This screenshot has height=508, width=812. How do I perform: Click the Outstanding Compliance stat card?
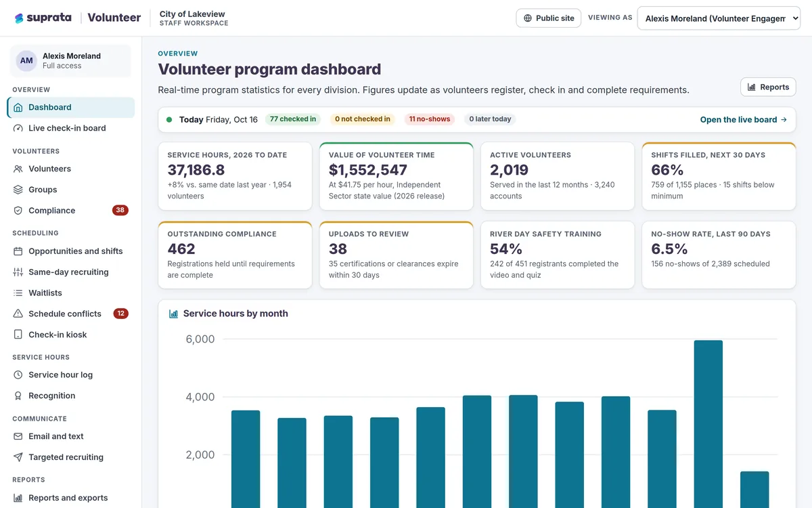(235, 255)
